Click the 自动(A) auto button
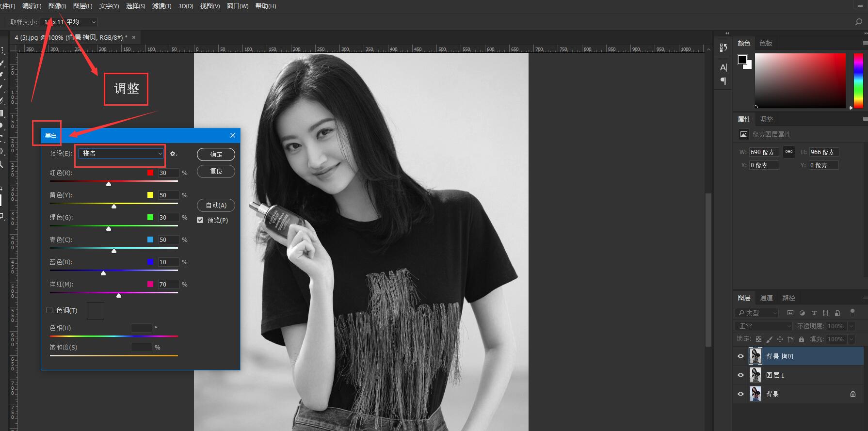This screenshot has height=431, width=868. click(x=216, y=206)
